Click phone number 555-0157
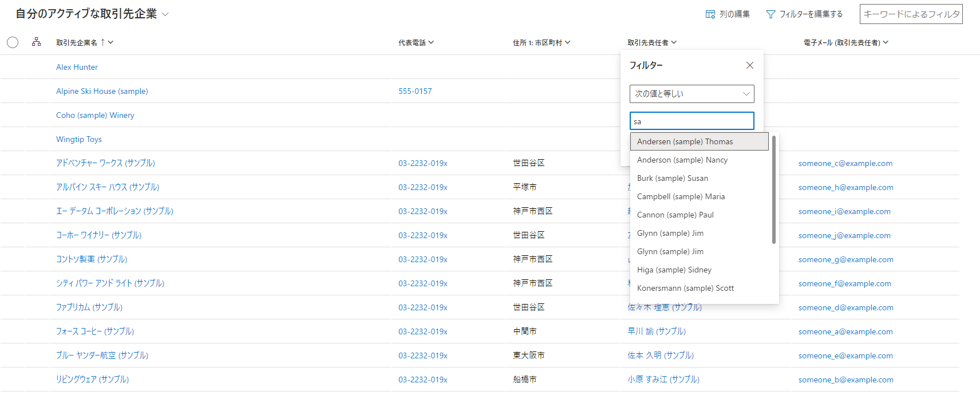The image size is (980, 403). coord(415,91)
